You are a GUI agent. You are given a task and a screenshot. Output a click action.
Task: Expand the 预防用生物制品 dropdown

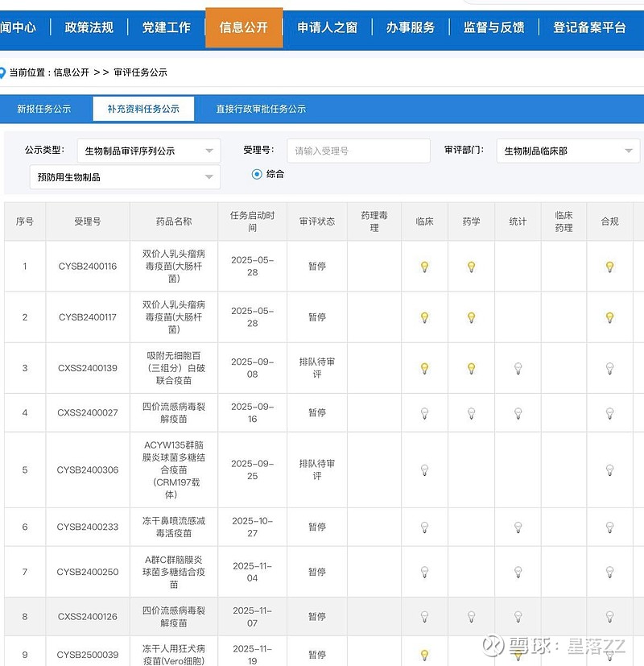pyautogui.click(x=125, y=177)
